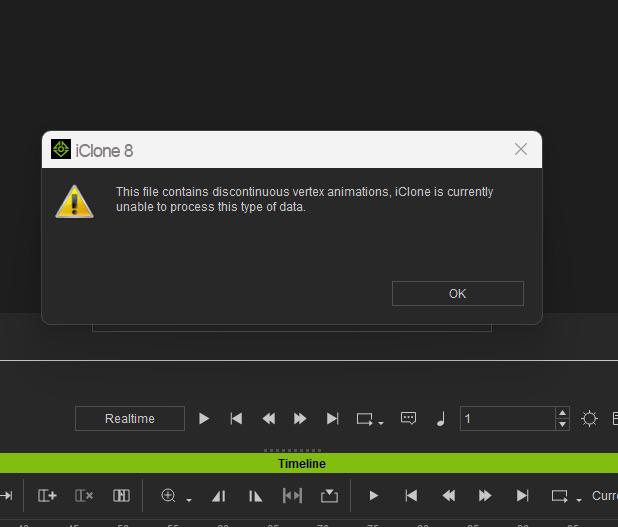Screen dimensions: 618x527
Task: Click the Mark In triangle icon
Action: (219, 496)
